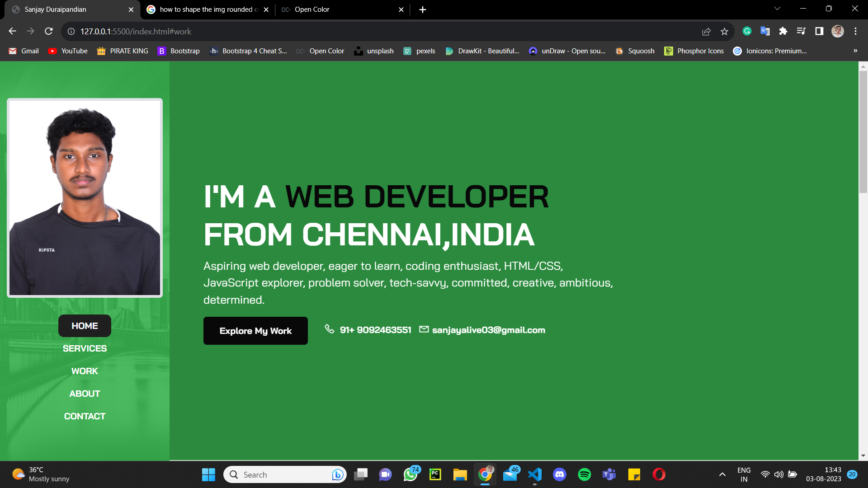Go to the CONTACT section
868x488 pixels.
coord(85,416)
